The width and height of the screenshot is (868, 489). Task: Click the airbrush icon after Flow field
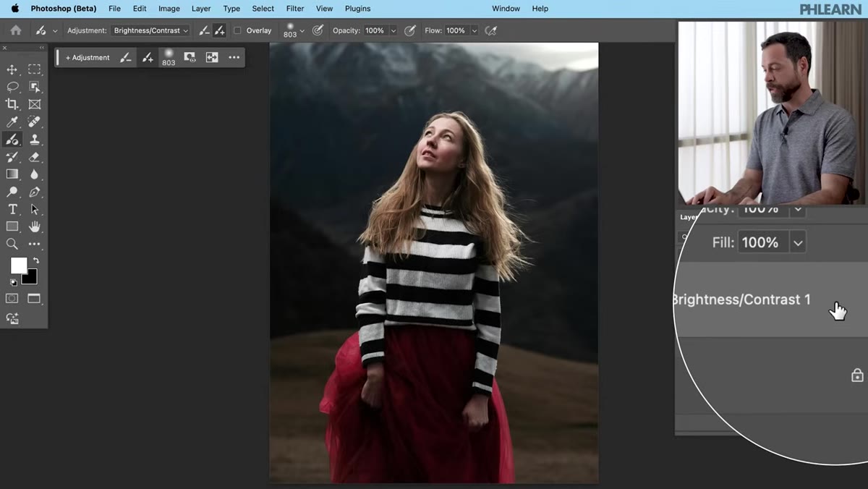click(491, 30)
